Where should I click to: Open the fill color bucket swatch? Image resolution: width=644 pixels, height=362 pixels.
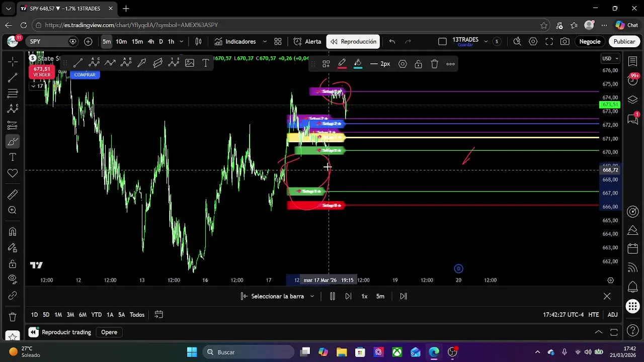(358, 64)
